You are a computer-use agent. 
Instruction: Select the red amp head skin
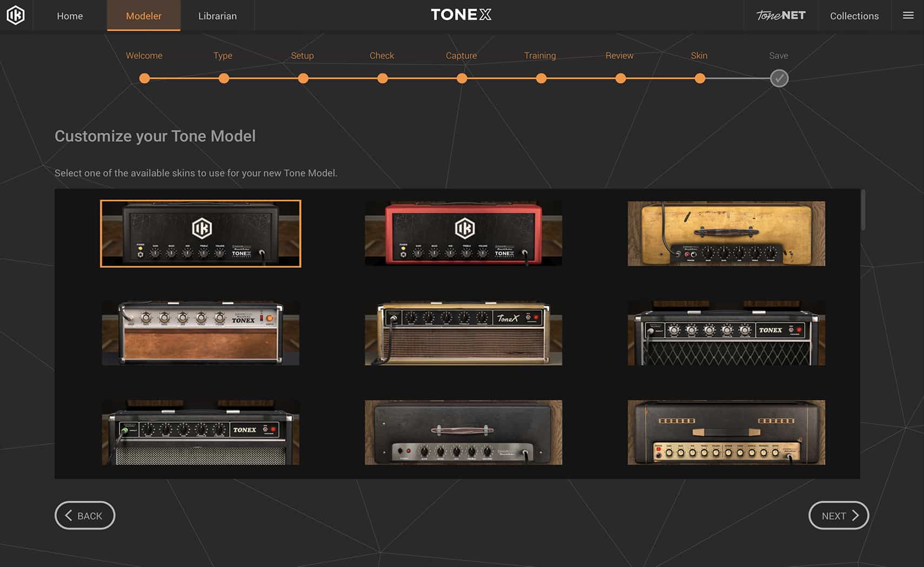click(x=464, y=233)
